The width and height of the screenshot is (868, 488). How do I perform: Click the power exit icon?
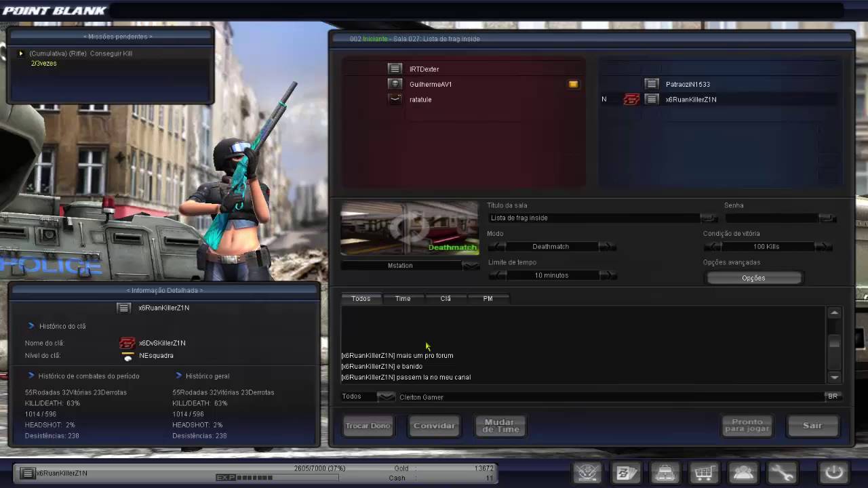pyautogui.click(x=833, y=472)
